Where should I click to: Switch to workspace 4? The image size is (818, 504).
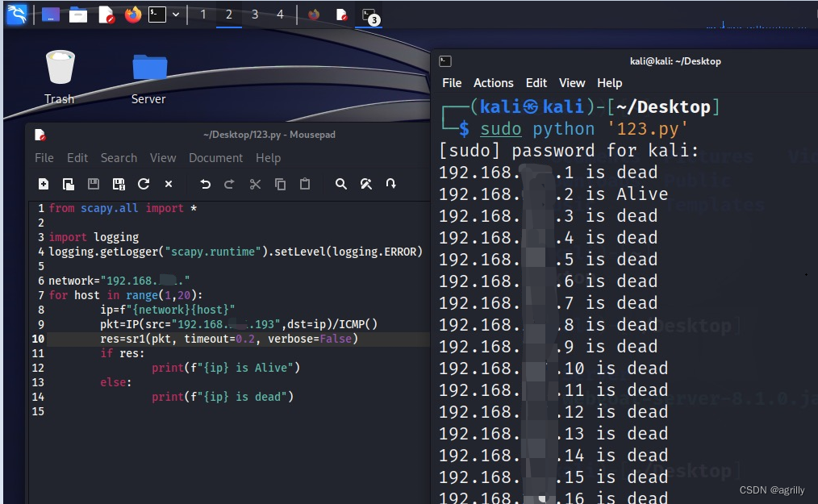(280, 15)
